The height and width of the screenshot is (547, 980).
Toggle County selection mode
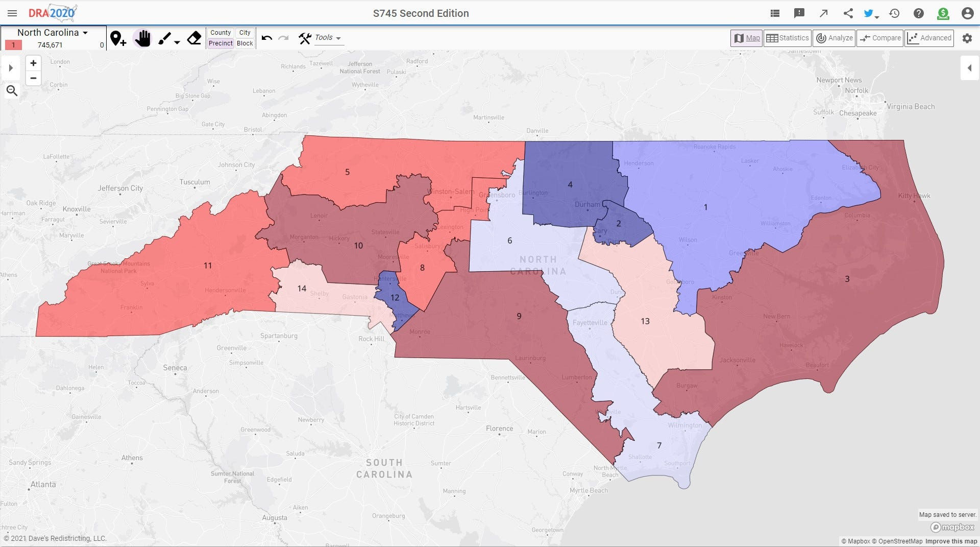220,32
